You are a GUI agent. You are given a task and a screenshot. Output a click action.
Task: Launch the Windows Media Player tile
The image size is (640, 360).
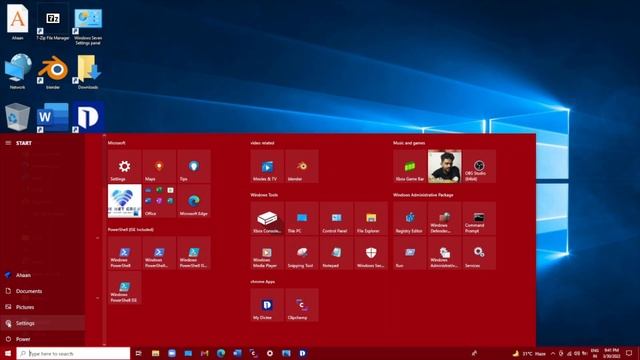(x=267, y=253)
